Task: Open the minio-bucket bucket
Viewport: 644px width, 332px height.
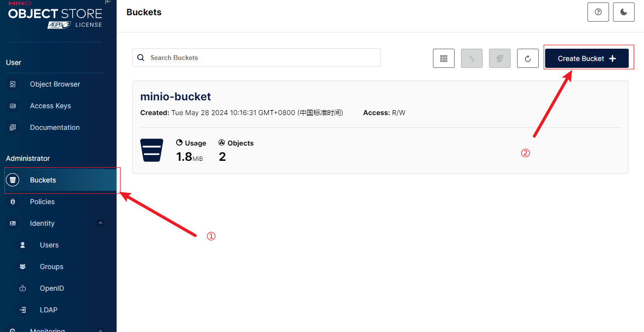Action: pos(176,97)
